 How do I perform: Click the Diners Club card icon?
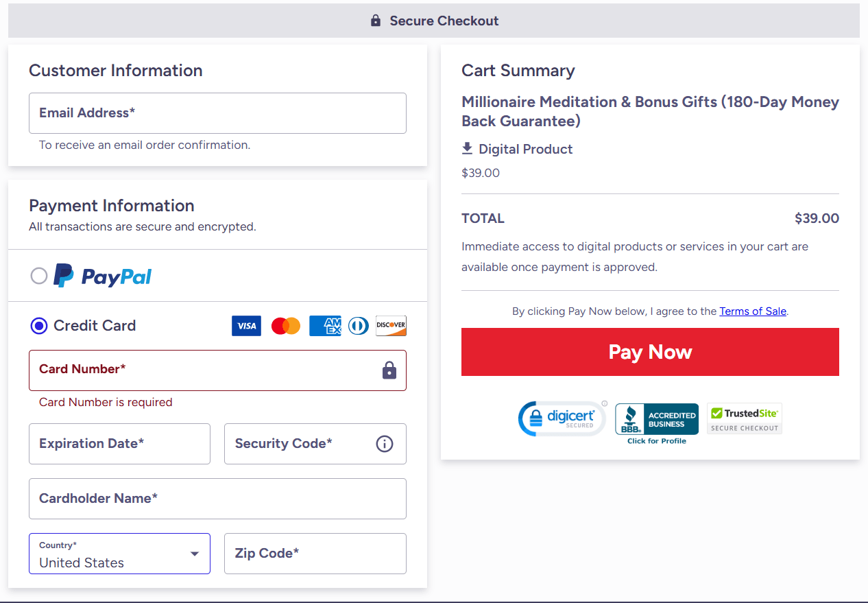coord(358,326)
